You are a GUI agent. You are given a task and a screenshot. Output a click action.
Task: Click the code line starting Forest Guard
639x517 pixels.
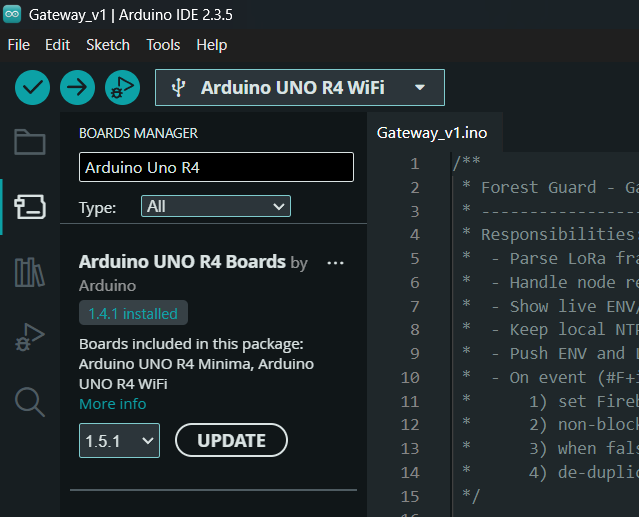pyautogui.click(x=550, y=187)
